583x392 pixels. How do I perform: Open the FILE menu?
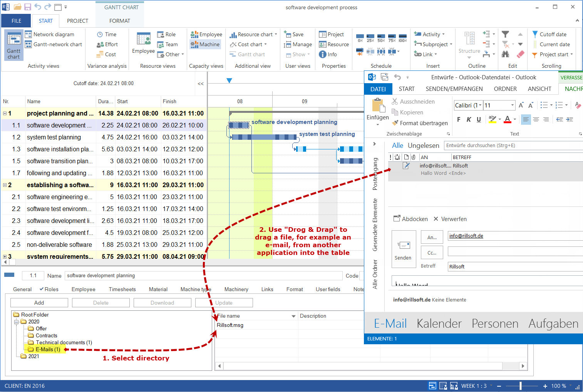tap(17, 21)
